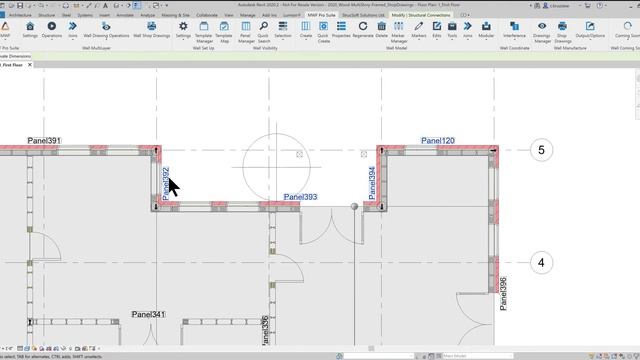Open the Architecture ribbon tab
The height and width of the screenshot is (360, 640).
click(20, 15)
